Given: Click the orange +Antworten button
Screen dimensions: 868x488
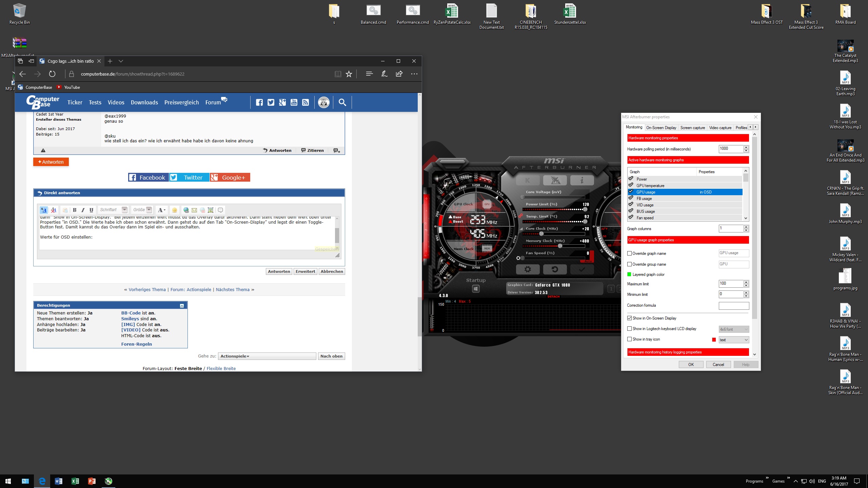Looking at the screenshot, I should click(51, 162).
